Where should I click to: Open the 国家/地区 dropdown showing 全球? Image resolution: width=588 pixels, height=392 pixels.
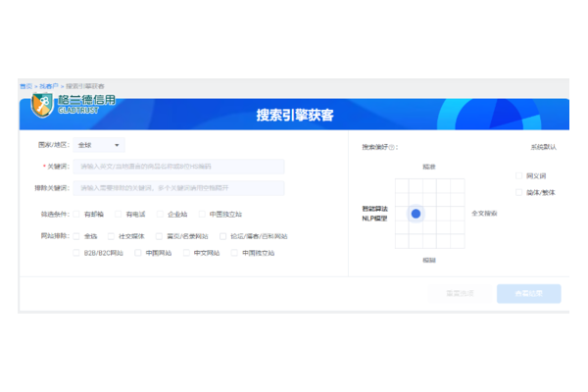99,145
